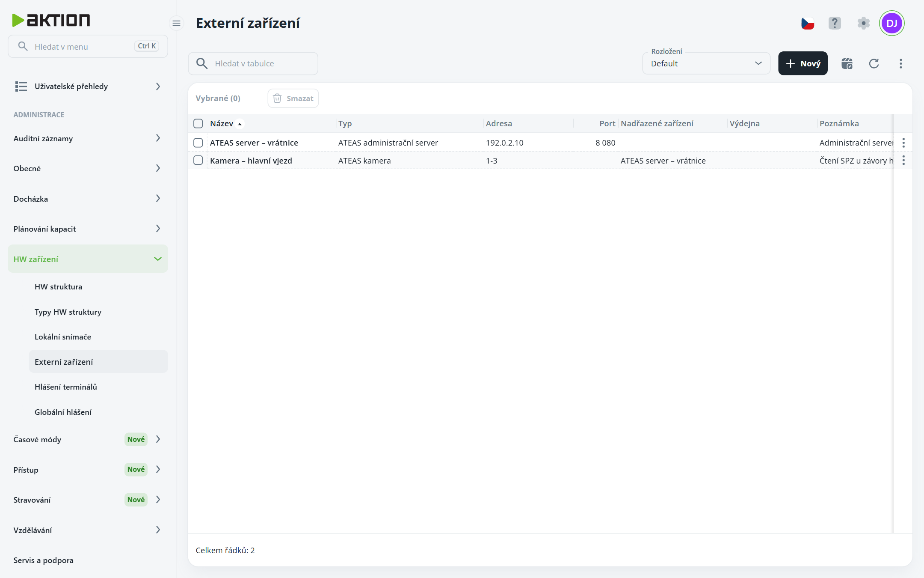
Task: Click the Uživatelské přehledy list icon
Action: 21,86
